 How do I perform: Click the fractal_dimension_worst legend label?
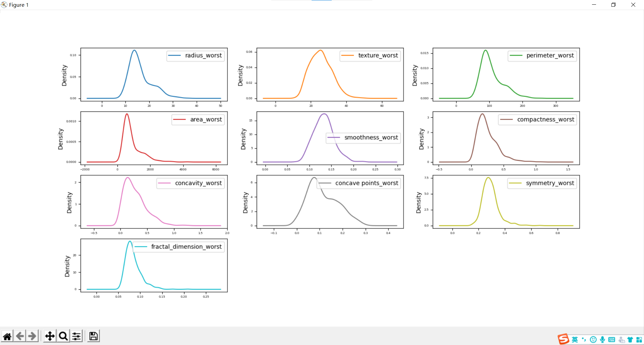pos(186,247)
